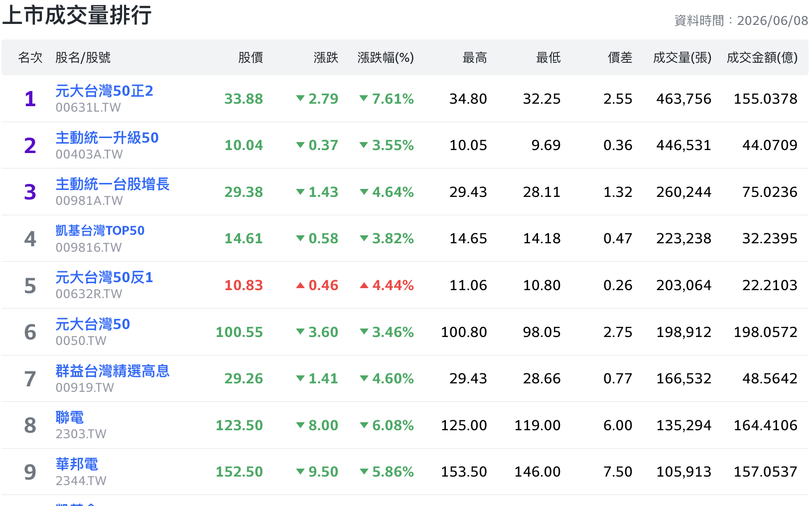Screen dimensions: 812x506
Task: Click the 上市成交量排行 page title
Action: coord(77,15)
